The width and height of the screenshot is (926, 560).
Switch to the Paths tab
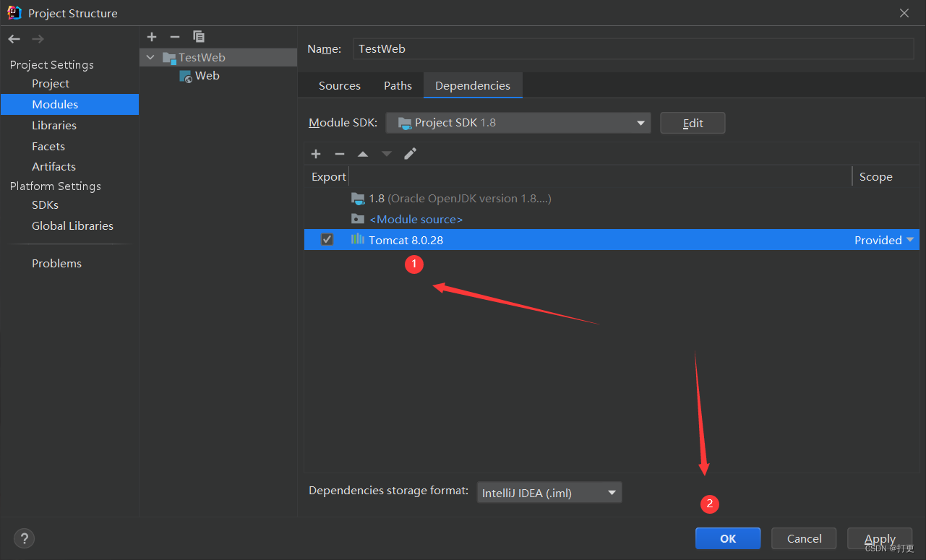click(398, 86)
